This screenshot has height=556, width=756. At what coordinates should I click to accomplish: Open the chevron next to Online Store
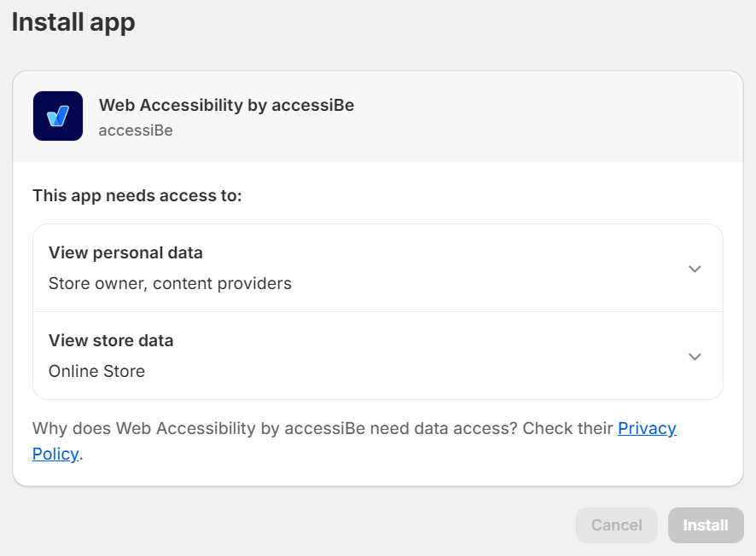[695, 356]
